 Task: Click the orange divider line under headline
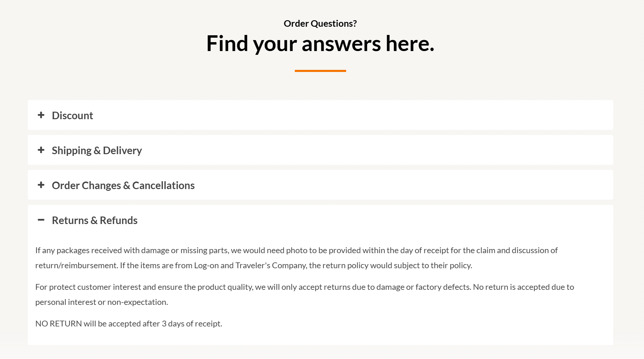[320, 71]
